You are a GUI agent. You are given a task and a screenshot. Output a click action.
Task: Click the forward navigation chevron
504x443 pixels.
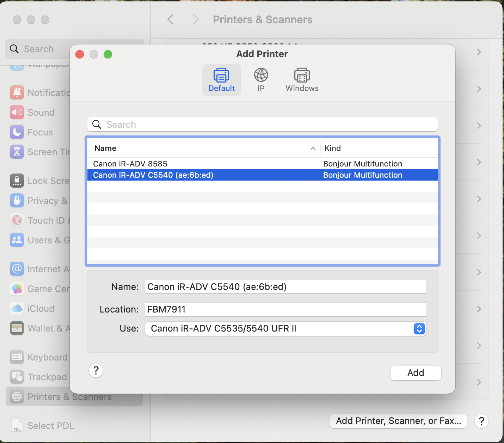pyautogui.click(x=196, y=19)
